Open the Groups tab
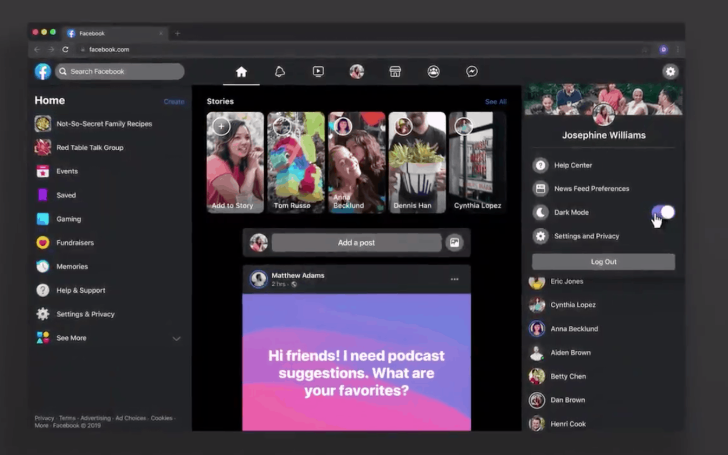728x455 pixels. coord(434,72)
